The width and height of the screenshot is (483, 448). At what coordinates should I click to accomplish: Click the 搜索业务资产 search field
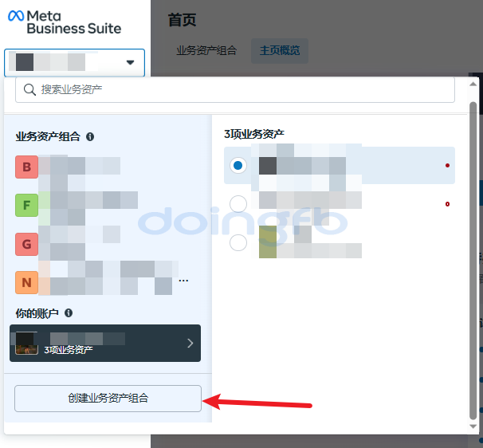coord(239,90)
